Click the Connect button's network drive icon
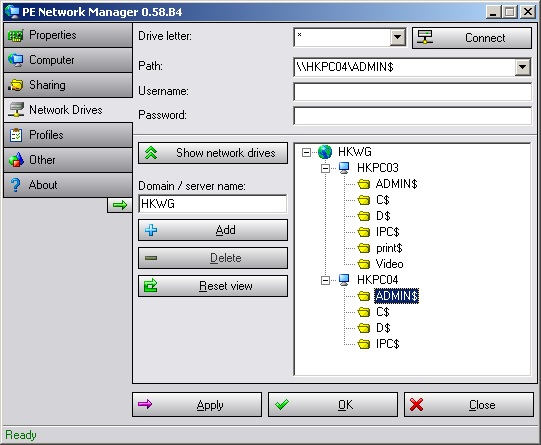The image size is (541, 445). (425, 37)
